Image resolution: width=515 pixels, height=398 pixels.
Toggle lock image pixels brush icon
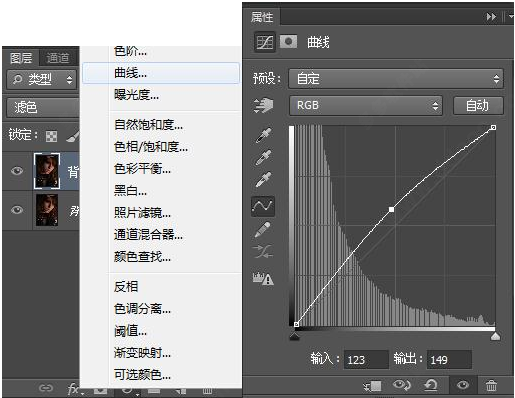[73, 135]
